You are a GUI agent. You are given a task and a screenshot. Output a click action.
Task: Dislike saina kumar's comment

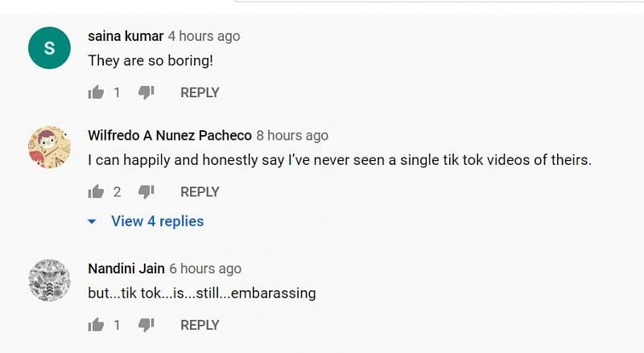(x=146, y=92)
